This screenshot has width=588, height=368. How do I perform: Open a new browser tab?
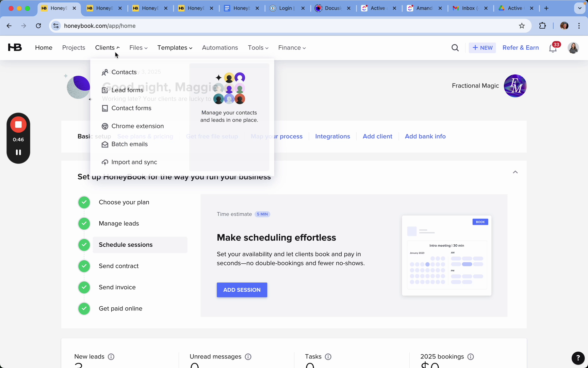[546, 8]
